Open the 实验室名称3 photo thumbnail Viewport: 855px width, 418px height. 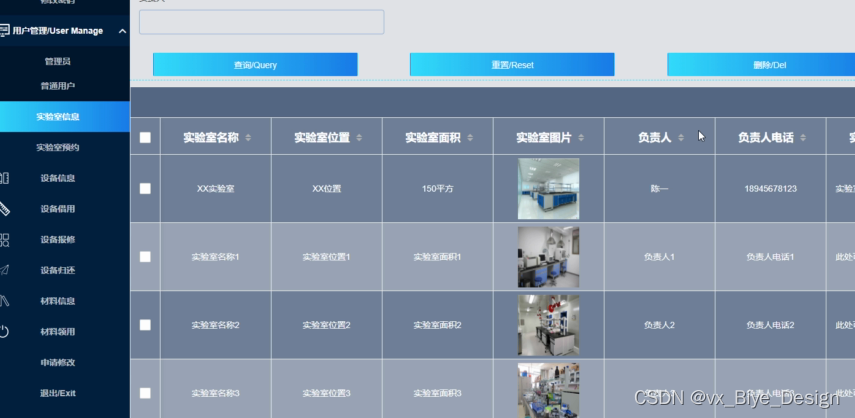[x=549, y=391]
